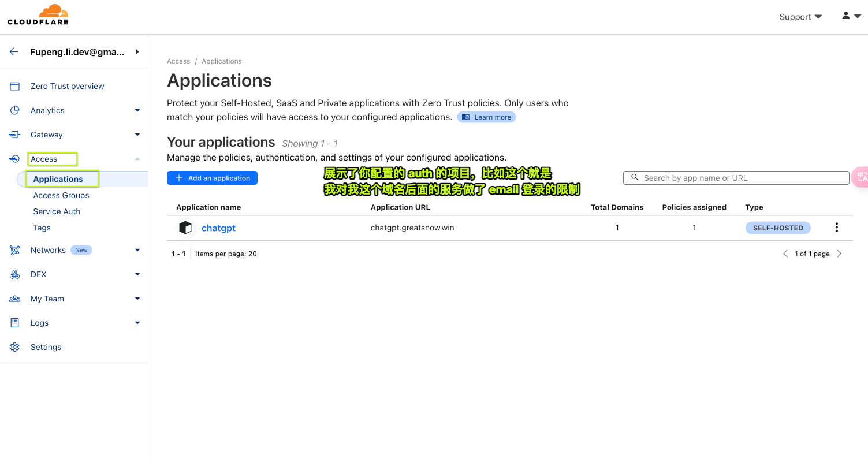Click the Networks sidebar icon

15,250
